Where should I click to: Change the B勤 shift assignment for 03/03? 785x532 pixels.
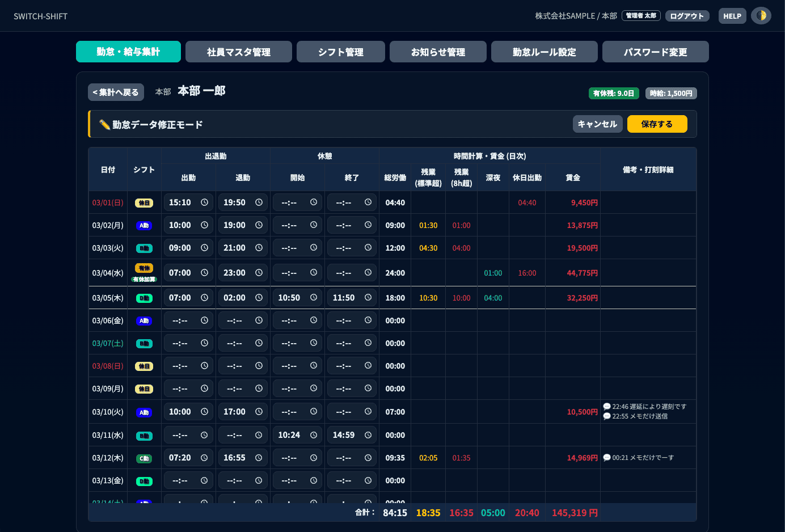pos(144,247)
